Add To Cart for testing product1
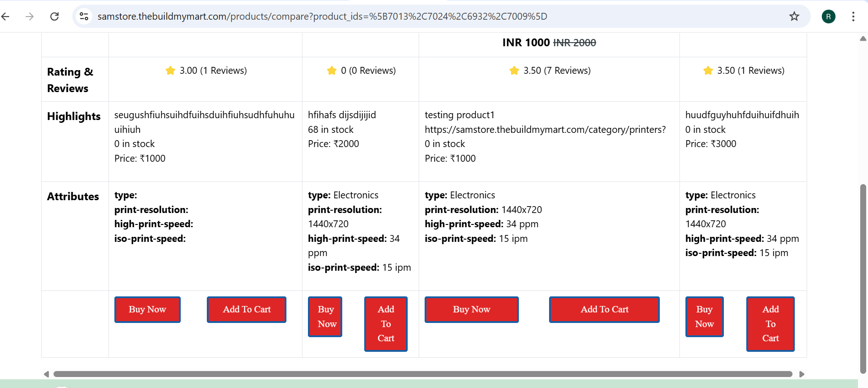Viewport: 868px width, 388px height. point(604,310)
